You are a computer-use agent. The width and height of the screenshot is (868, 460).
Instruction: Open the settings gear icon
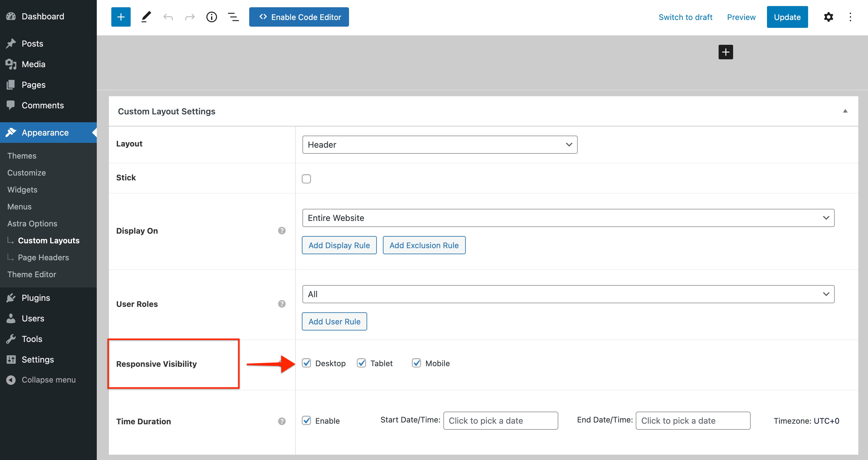tap(828, 17)
